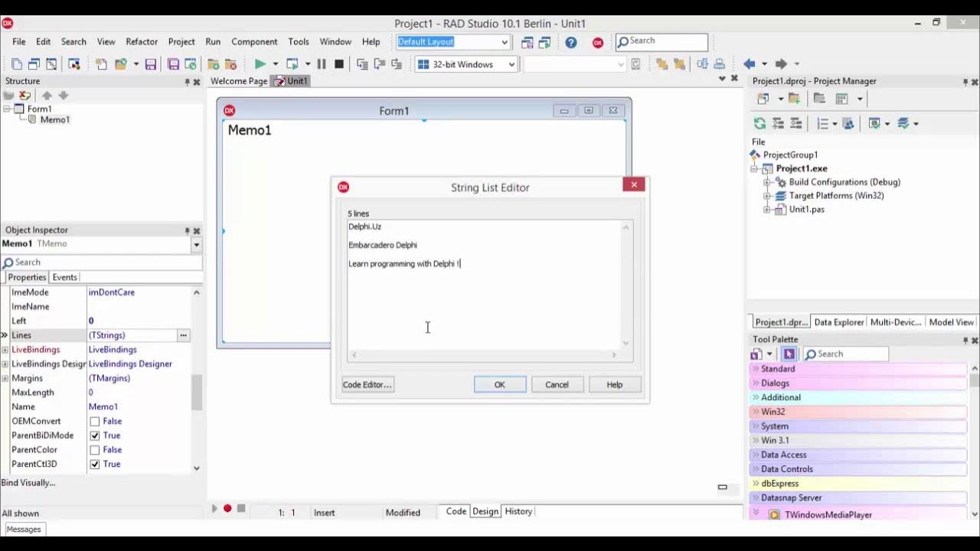Run the project with green play icon
The height and width of the screenshot is (551, 980).
tap(260, 64)
